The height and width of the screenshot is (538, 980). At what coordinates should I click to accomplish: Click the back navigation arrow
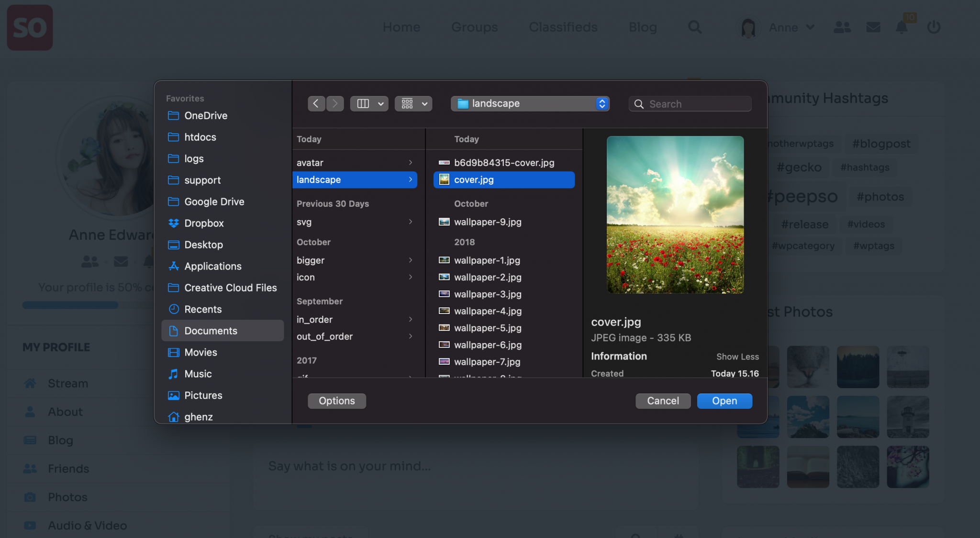(x=316, y=103)
